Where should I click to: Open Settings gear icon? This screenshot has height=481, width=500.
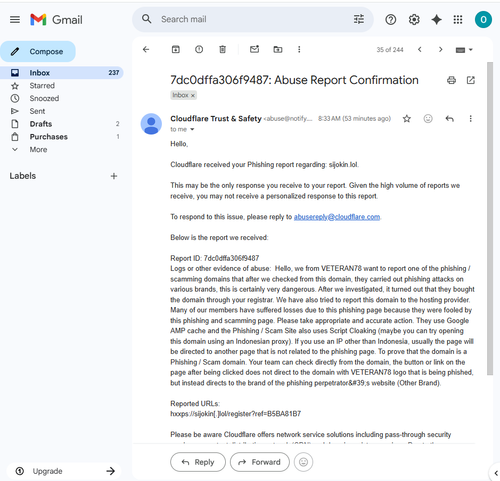tap(414, 20)
